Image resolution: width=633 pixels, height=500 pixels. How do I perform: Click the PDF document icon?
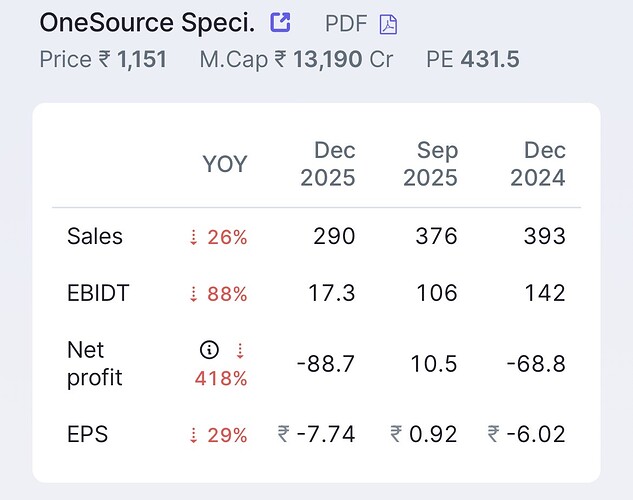click(388, 24)
